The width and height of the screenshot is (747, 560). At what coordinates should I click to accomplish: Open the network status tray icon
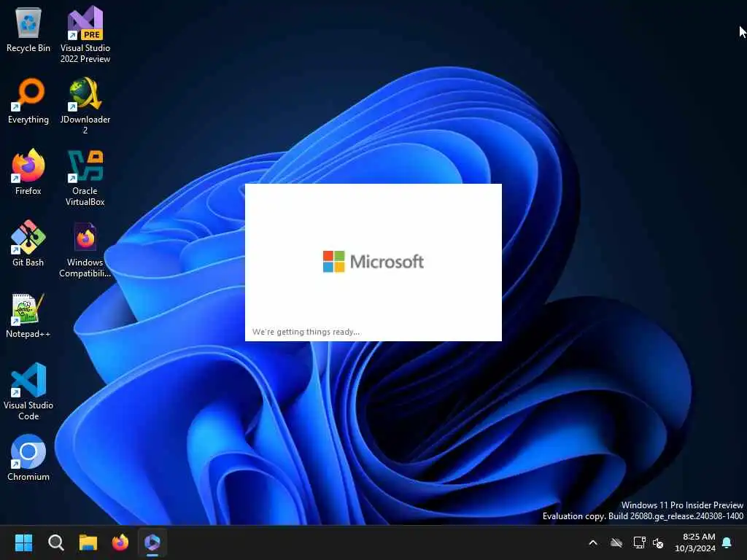pos(639,542)
